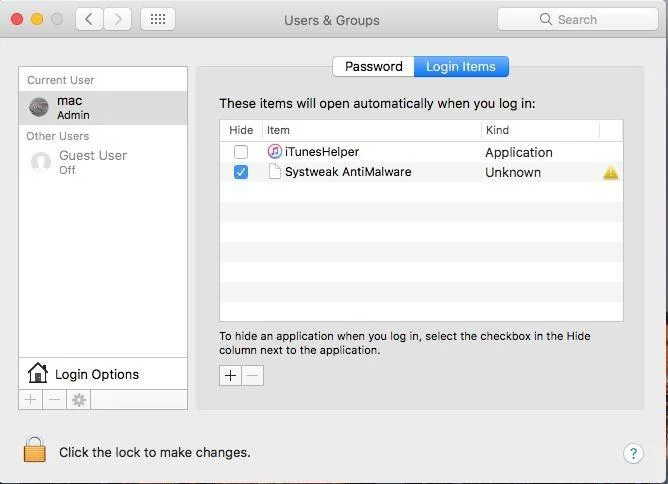Open the user actions gear menu
Screen dimensions: 668x484
coord(79,400)
